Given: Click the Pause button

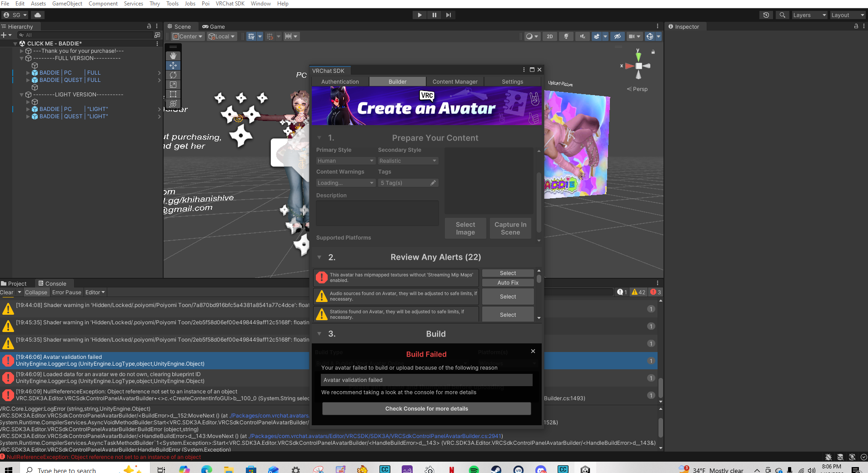Looking at the screenshot, I should point(434,15).
